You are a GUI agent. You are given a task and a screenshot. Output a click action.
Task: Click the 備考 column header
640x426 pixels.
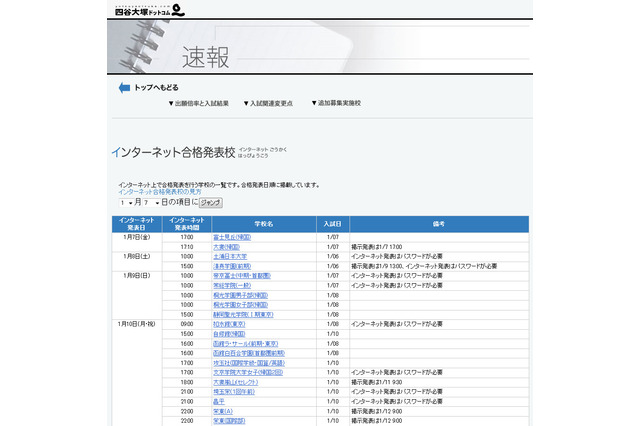(x=439, y=224)
